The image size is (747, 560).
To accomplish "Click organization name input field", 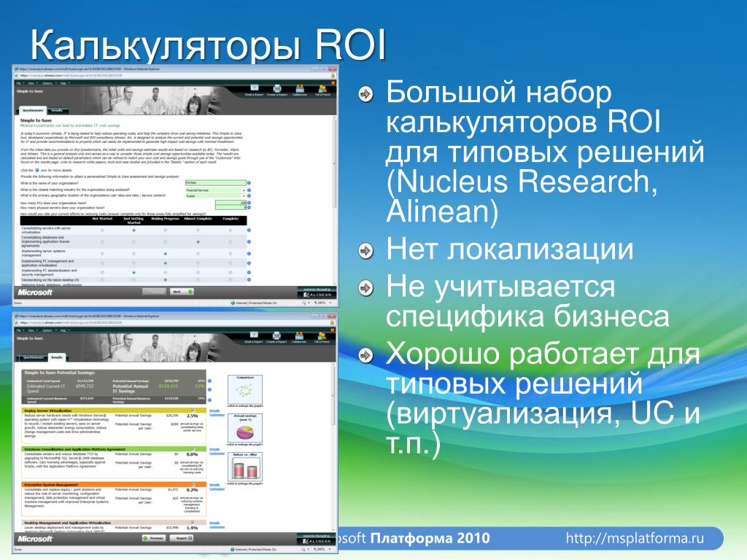I will pos(216,183).
